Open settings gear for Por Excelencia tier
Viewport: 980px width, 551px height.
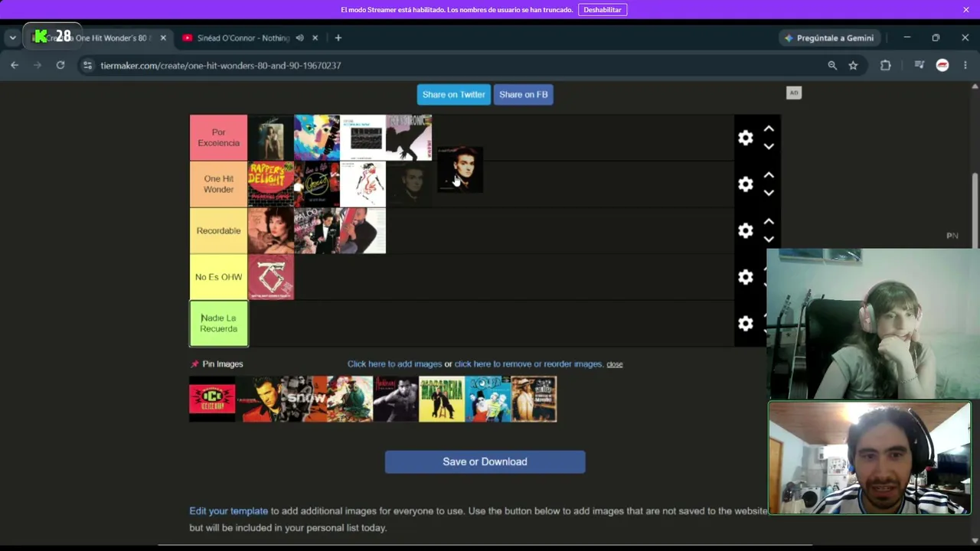[x=746, y=138]
